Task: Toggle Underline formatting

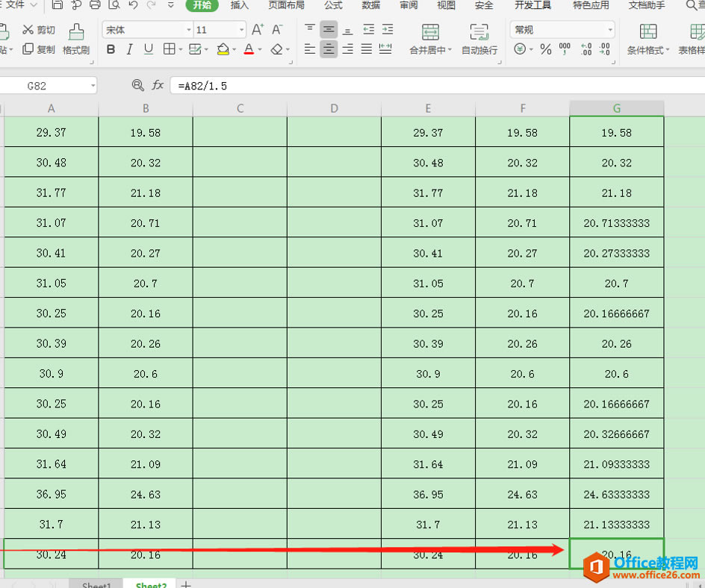Action: click(x=149, y=49)
